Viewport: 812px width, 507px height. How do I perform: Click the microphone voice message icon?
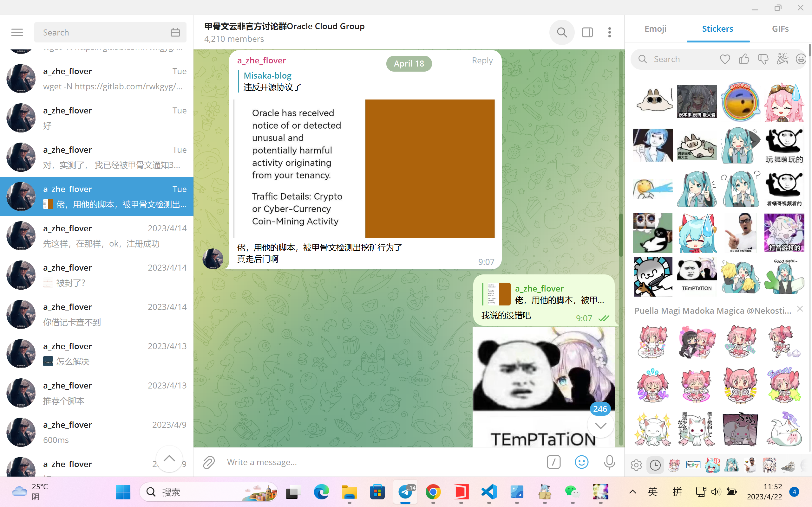609,462
